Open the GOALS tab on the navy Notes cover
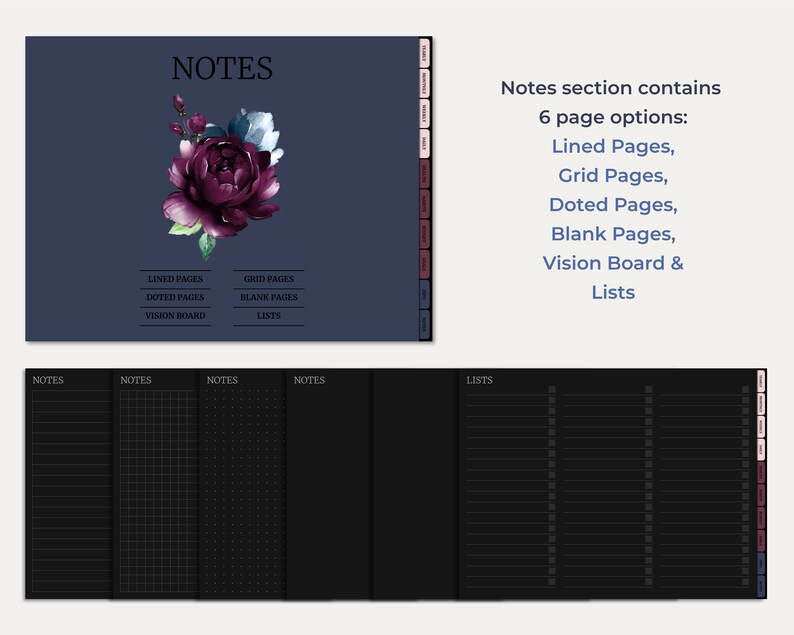Image resolution: width=794 pixels, height=635 pixels. click(424, 264)
